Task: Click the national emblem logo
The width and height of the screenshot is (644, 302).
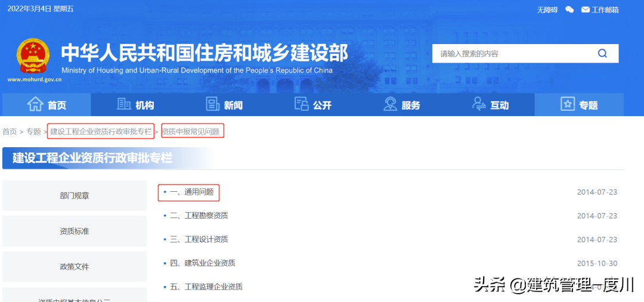Action: coord(33,56)
